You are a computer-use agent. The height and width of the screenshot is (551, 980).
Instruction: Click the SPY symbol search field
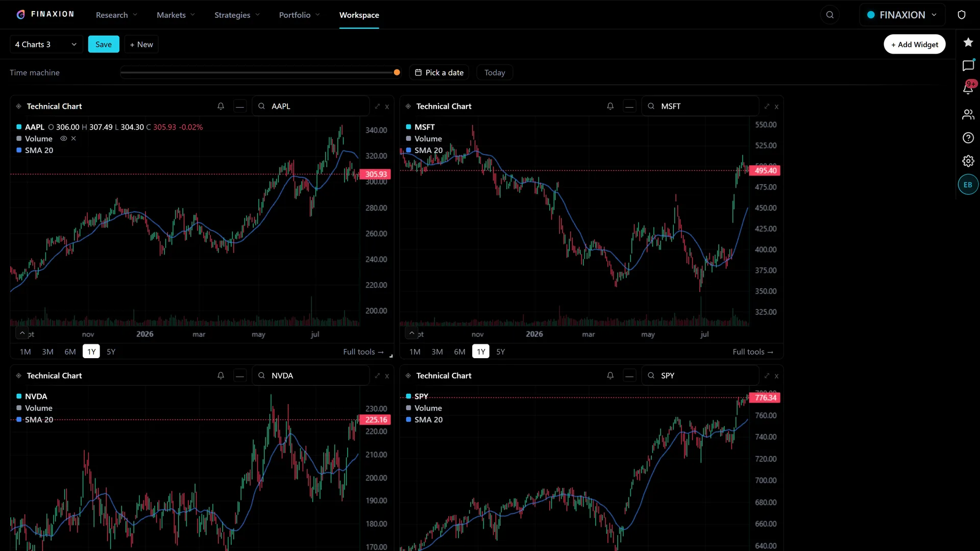700,375
